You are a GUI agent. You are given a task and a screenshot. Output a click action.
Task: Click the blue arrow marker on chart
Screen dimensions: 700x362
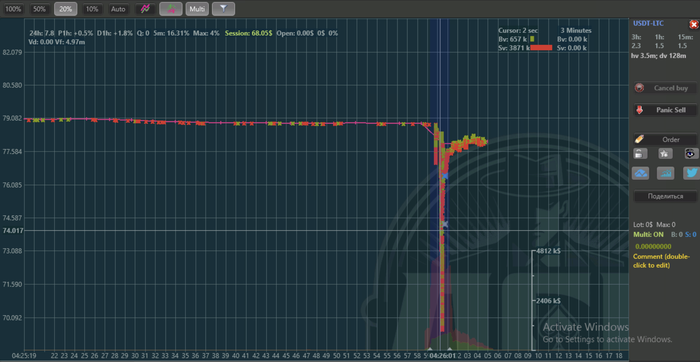pos(445,177)
